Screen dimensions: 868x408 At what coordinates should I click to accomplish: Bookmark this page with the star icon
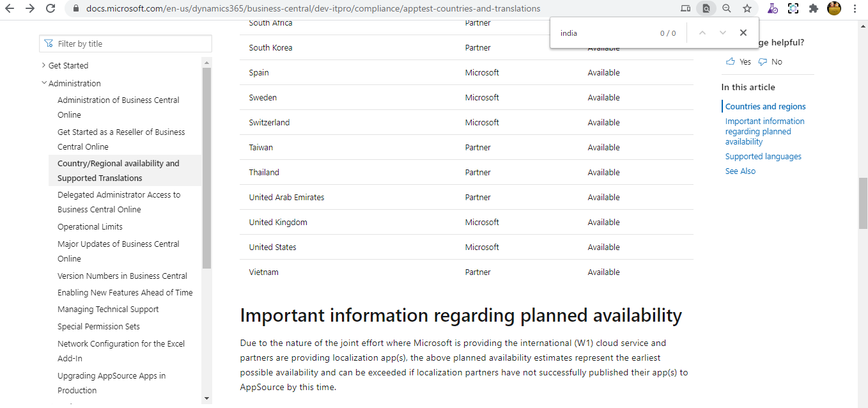pyautogui.click(x=747, y=8)
